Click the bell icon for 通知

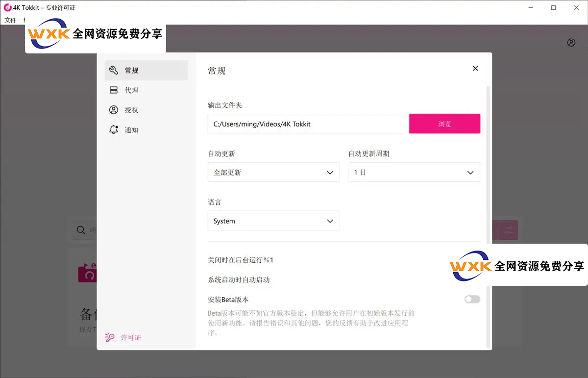(114, 130)
